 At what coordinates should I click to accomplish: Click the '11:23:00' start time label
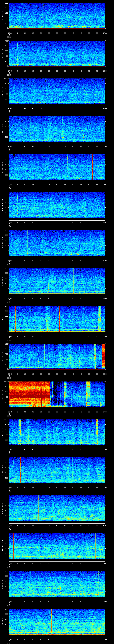pos(9,298)
